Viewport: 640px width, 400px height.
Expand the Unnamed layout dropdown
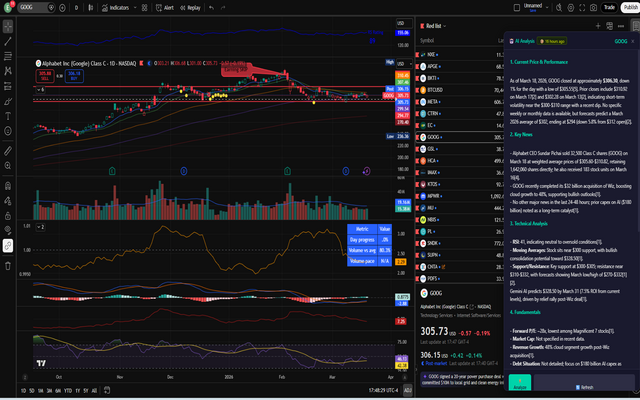547,7
